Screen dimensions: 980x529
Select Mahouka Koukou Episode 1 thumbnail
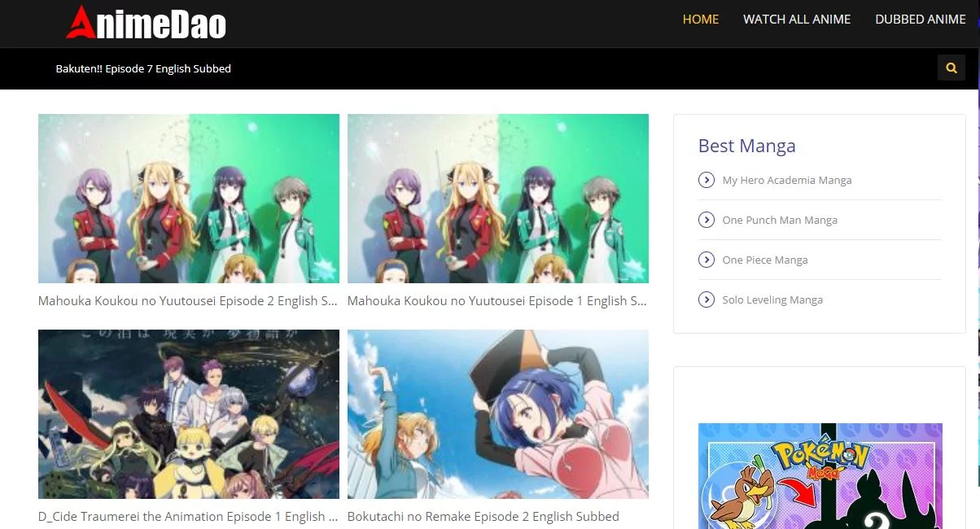click(498, 199)
